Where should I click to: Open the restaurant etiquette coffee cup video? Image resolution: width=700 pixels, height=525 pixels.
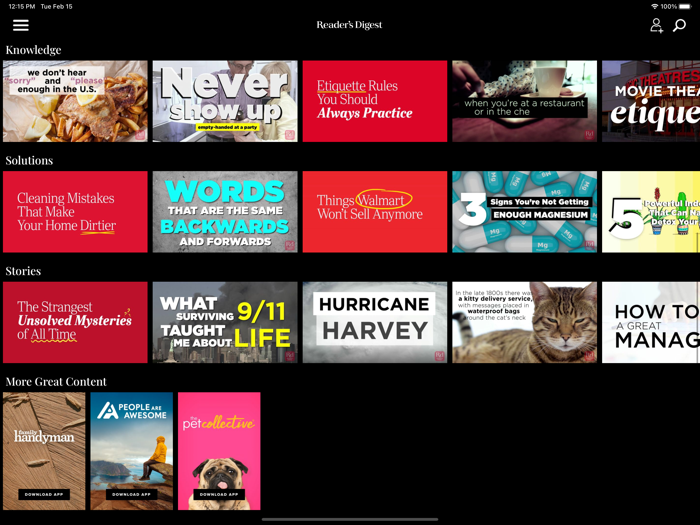click(x=525, y=101)
